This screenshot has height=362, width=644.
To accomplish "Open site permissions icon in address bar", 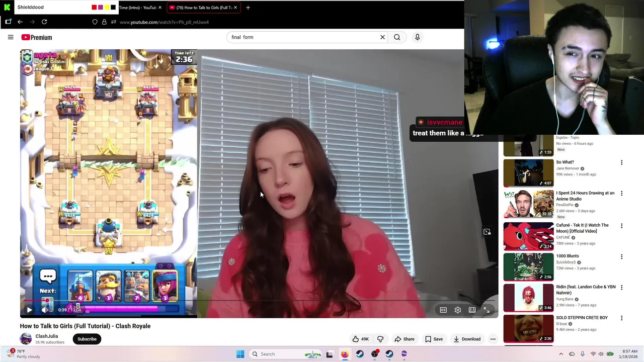I will tap(114, 22).
